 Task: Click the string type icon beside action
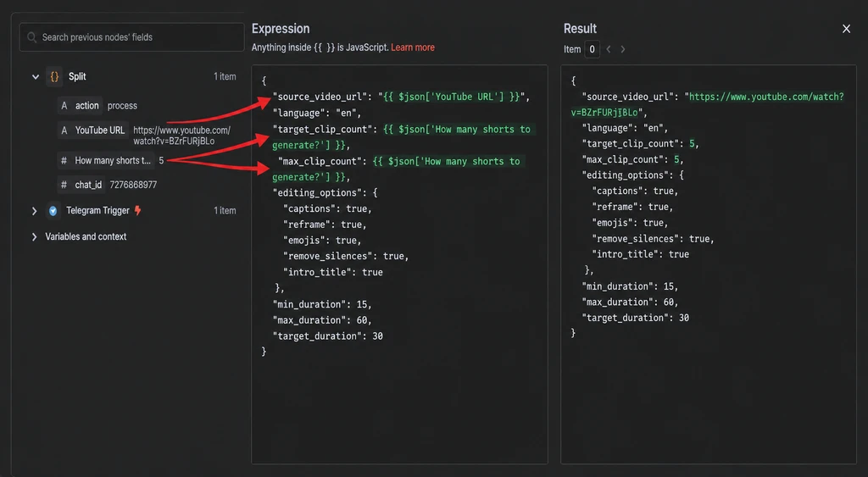[x=64, y=106]
